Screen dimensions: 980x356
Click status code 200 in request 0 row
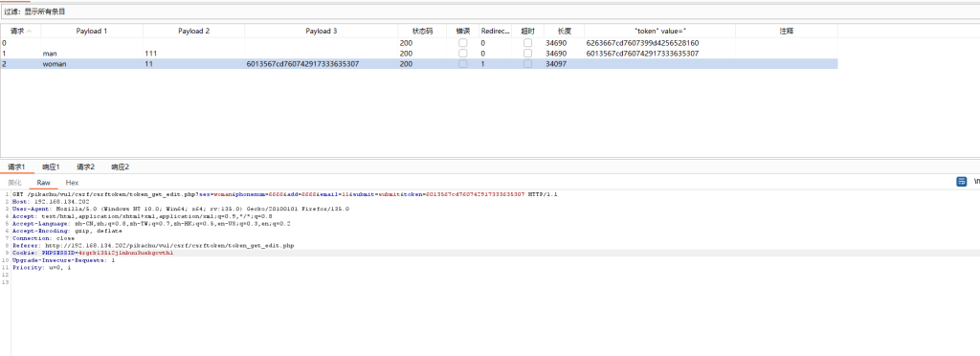406,43
